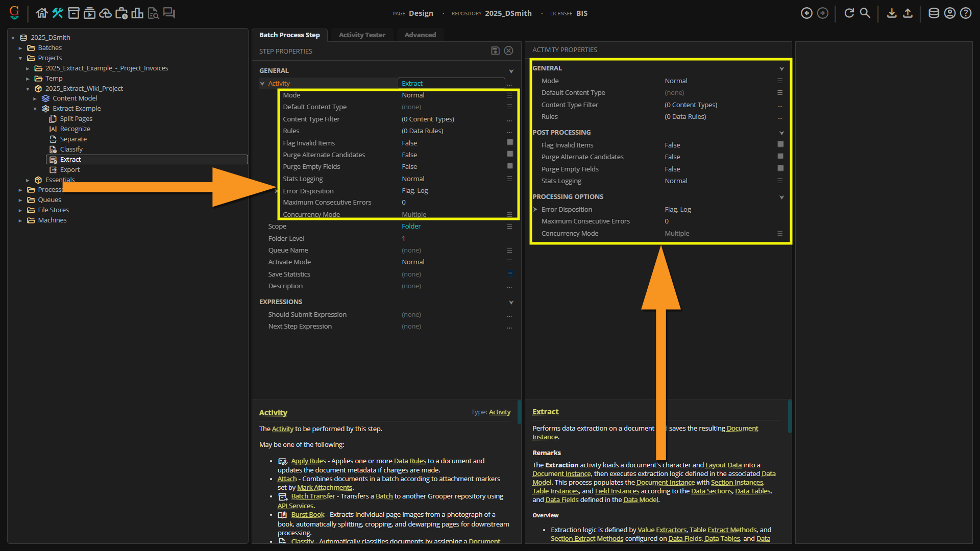Click the refresh icon in top bar
Screen dimensions: 980x551
tap(849, 13)
